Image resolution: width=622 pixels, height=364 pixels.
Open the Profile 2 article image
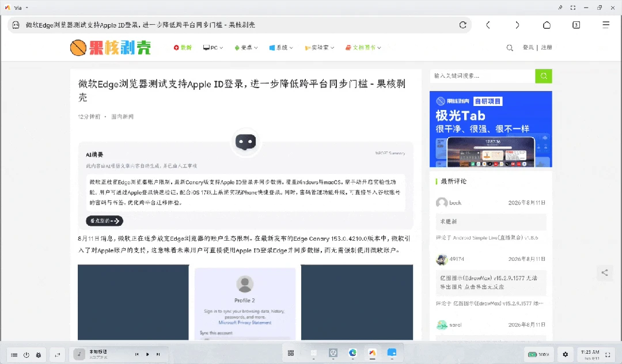[245, 304]
